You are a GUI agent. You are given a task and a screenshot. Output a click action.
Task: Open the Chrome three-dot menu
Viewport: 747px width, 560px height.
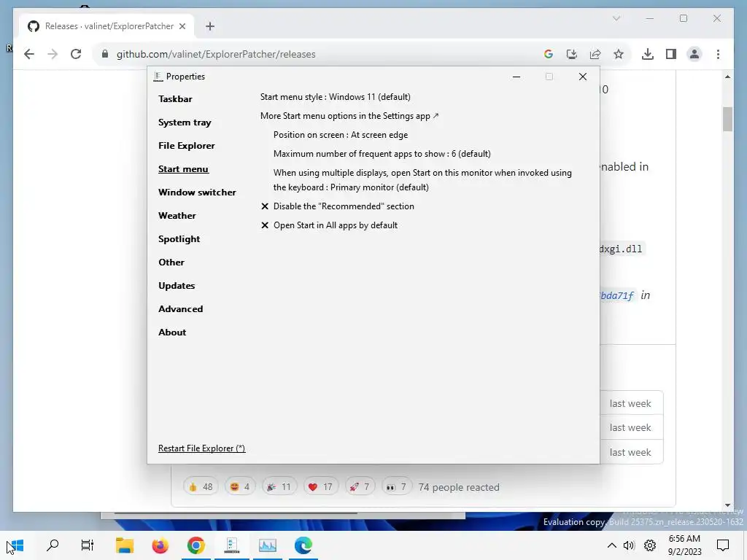(x=718, y=54)
